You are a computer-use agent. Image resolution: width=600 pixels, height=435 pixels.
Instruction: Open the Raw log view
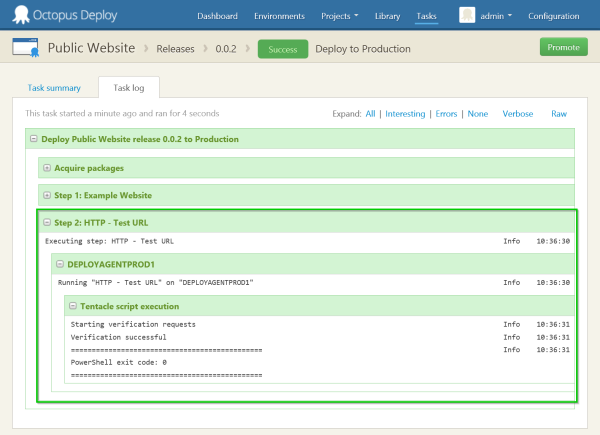559,114
